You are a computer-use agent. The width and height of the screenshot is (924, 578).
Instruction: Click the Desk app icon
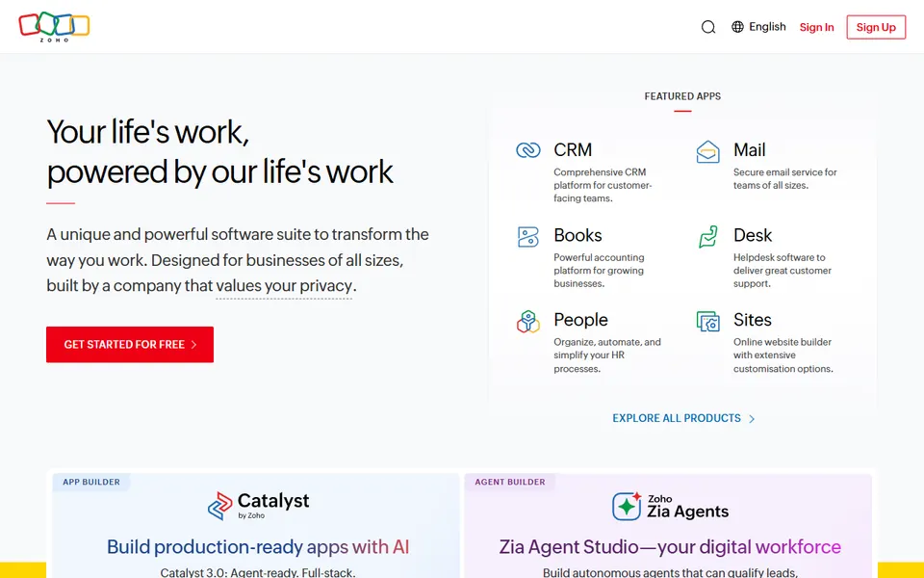coord(707,237)
